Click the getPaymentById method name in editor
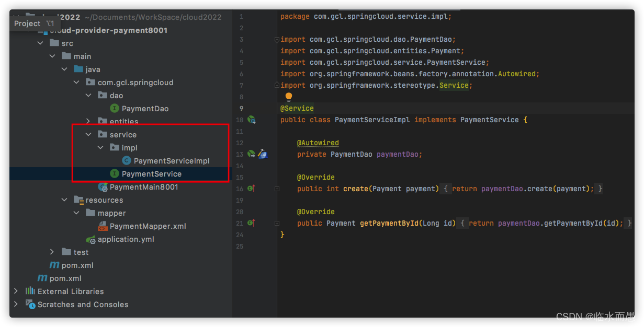The height and width of the screenshot is (327, 644). [x=389, y=223]
